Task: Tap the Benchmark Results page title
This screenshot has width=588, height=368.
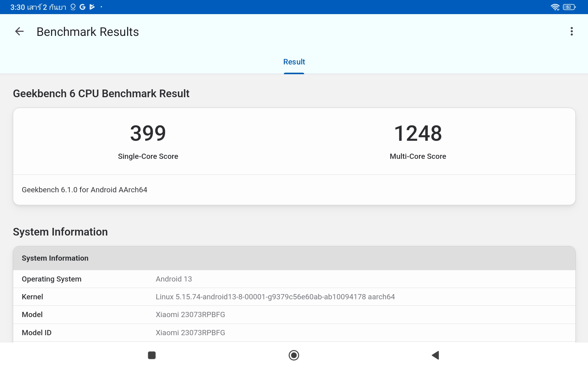Action: click(88, 32)
